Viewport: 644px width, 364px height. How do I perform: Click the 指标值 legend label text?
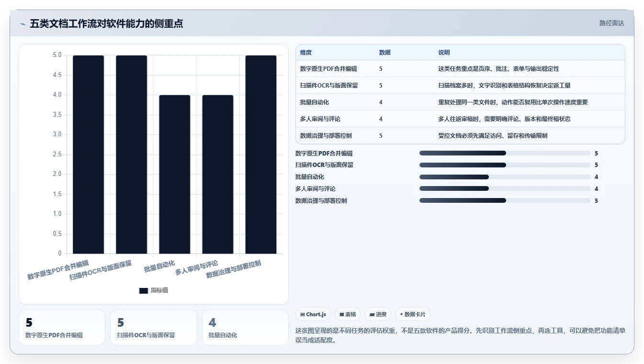159,290
